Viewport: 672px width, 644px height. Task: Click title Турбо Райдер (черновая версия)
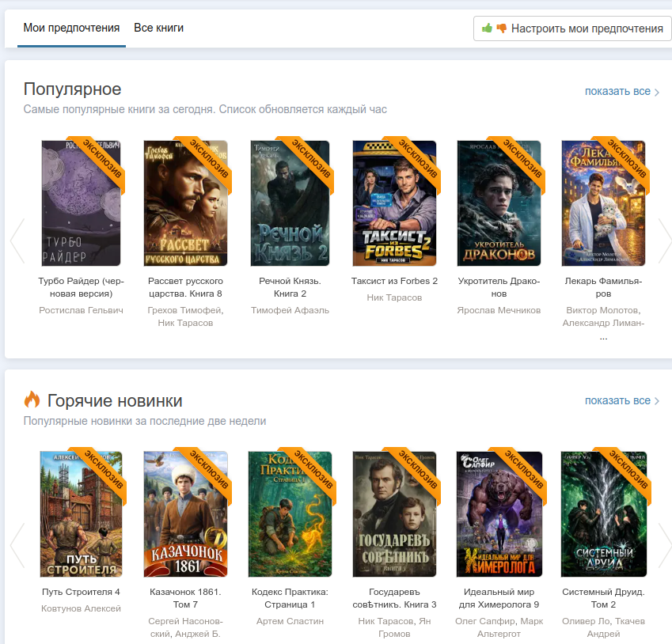81,287
